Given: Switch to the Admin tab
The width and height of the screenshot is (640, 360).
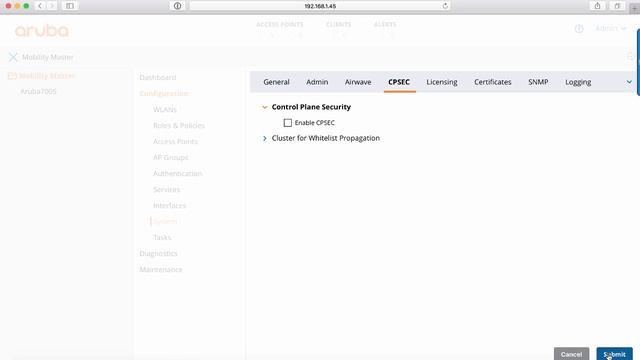Looking at the screenshot, I should (317, 82).
